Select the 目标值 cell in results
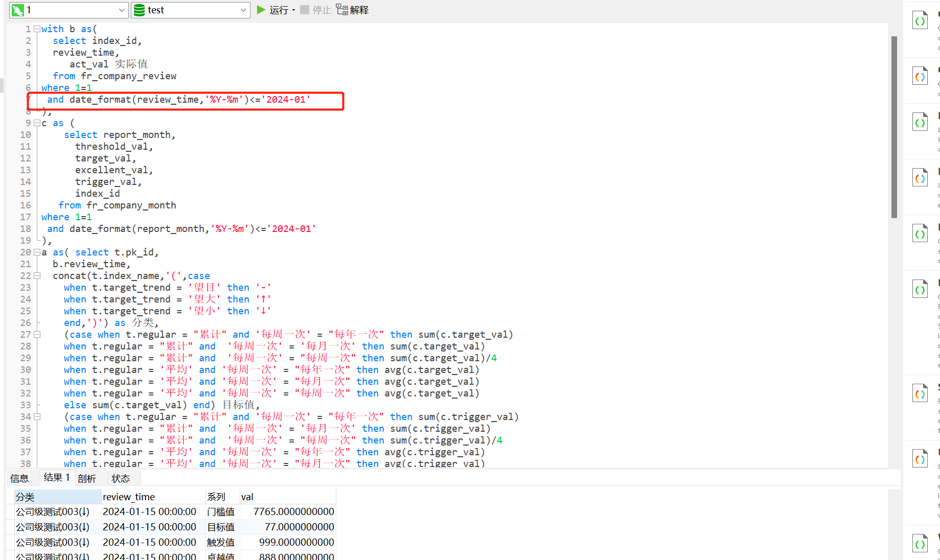Image resolution: width=940 pixels, height=560 pixels. (x=222, y=527)
